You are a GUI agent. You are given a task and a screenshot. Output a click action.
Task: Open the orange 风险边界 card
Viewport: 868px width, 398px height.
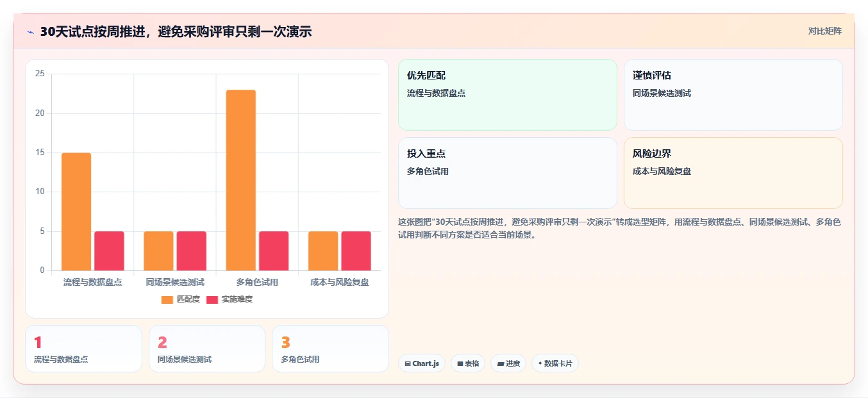733,173
